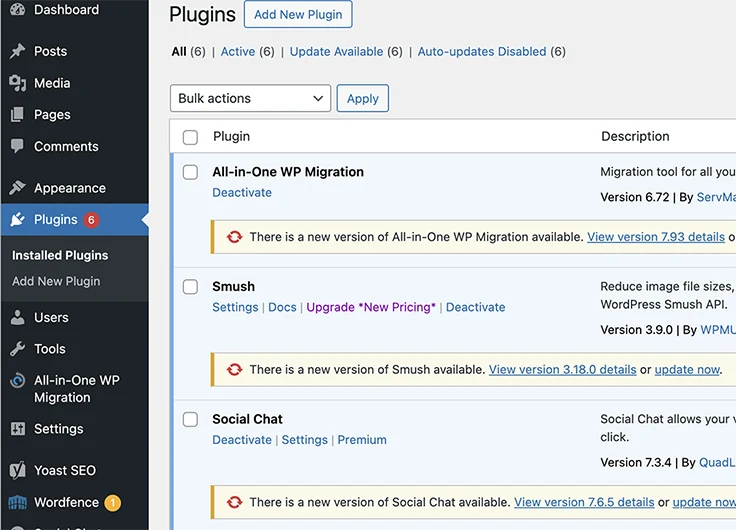Click the Smush plugin name

click(x=233, y=286)
